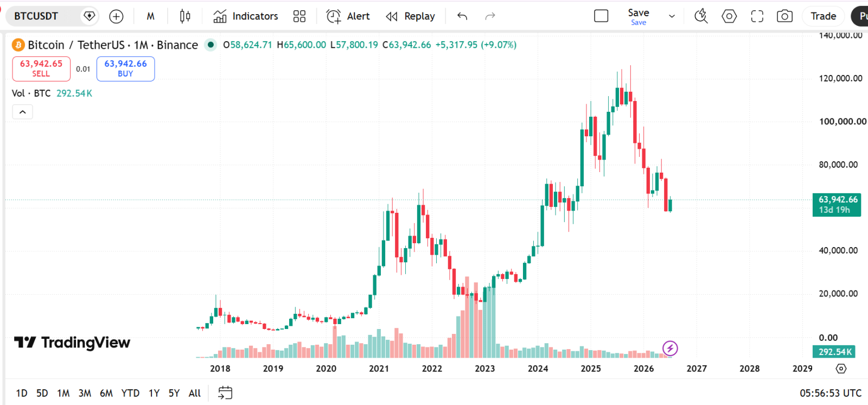The image size is (868, 405).
Task: Open the layout setup grid icon
Action: [x=299, y=16]
